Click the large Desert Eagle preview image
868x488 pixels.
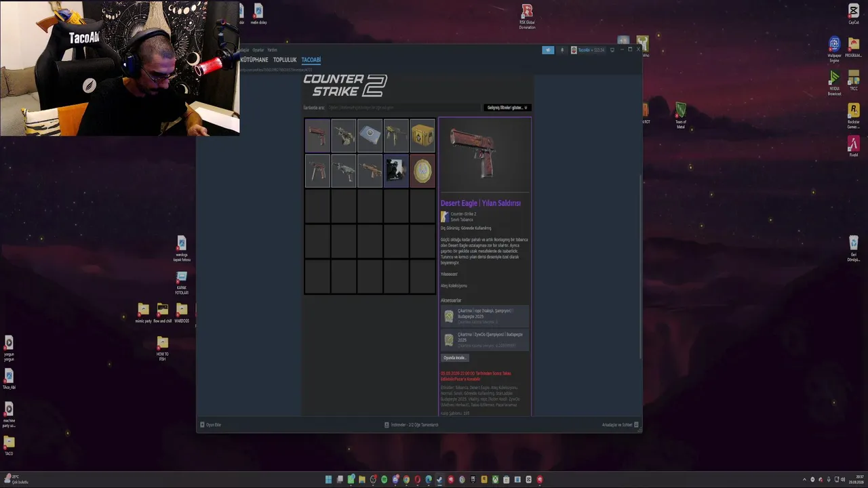[x=485, y=155]
